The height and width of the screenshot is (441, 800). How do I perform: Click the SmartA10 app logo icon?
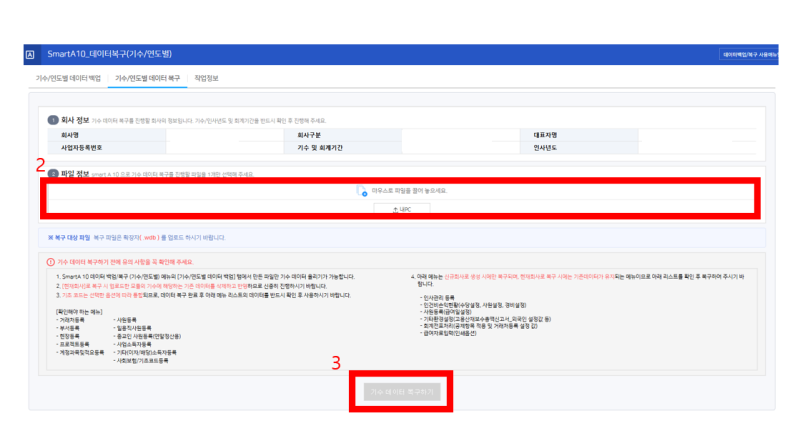click(x=30, y=55)
